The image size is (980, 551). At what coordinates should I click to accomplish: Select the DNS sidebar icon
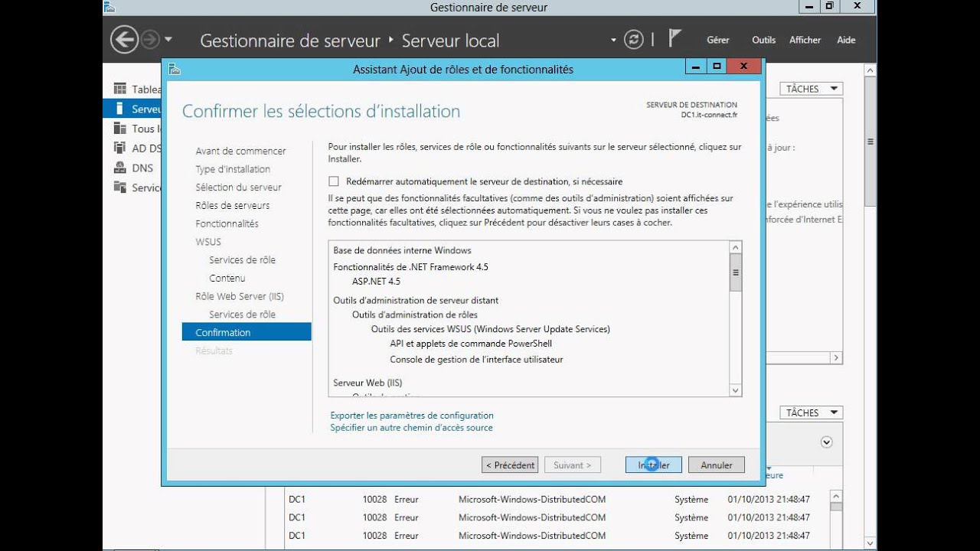point(119,168)
